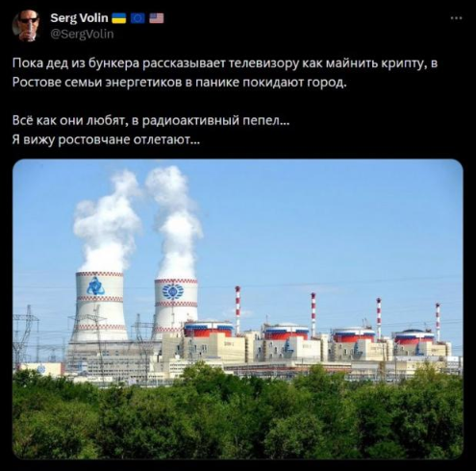This screenshot has height=471, width=476.
Task: Click the line 'Всё как они любят'
Action: [151, 121]
